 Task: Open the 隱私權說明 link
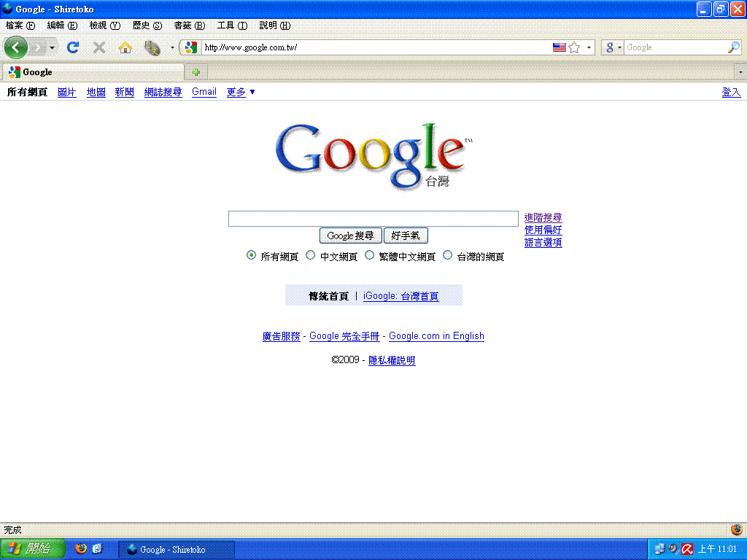(392, 360)
